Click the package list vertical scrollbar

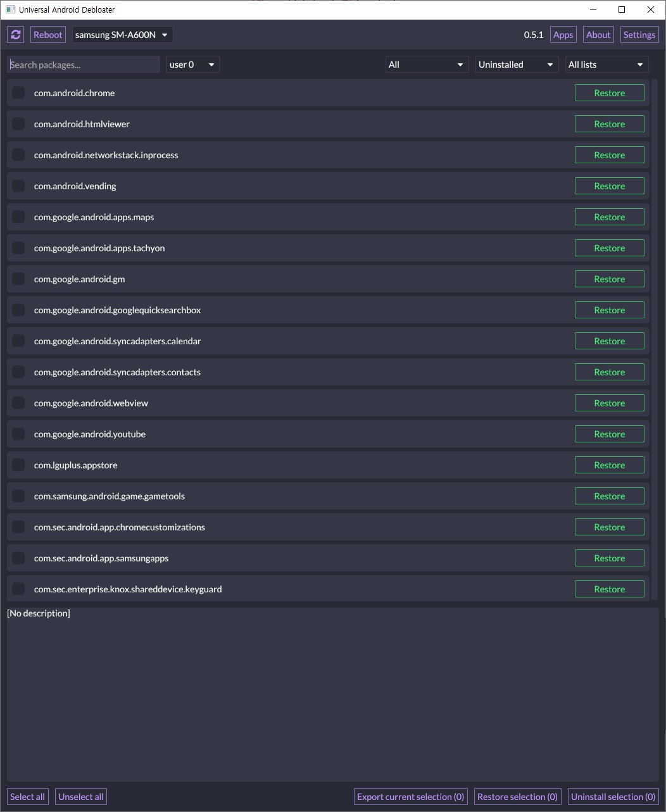[655, 340]
